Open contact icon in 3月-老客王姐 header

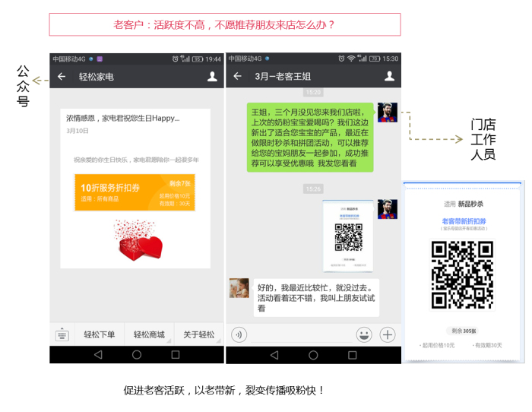tap(389, 77)
